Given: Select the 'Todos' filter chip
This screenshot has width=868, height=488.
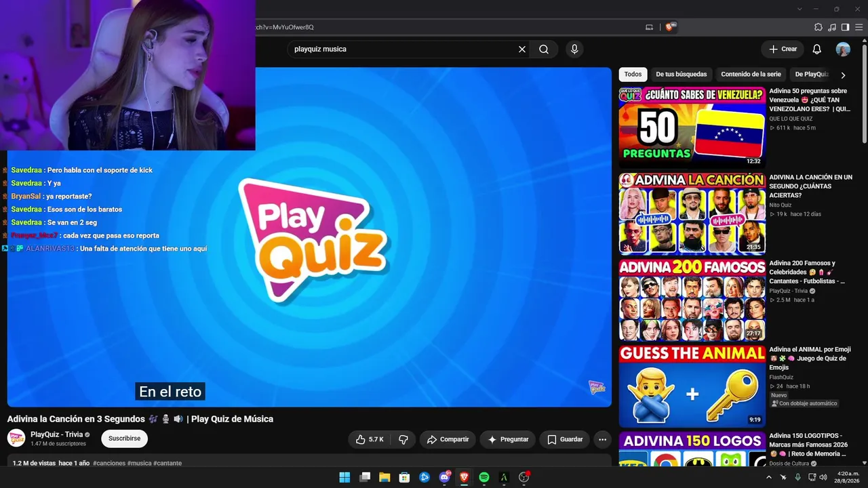Looking at the screenshot, I should coord(633,75).
